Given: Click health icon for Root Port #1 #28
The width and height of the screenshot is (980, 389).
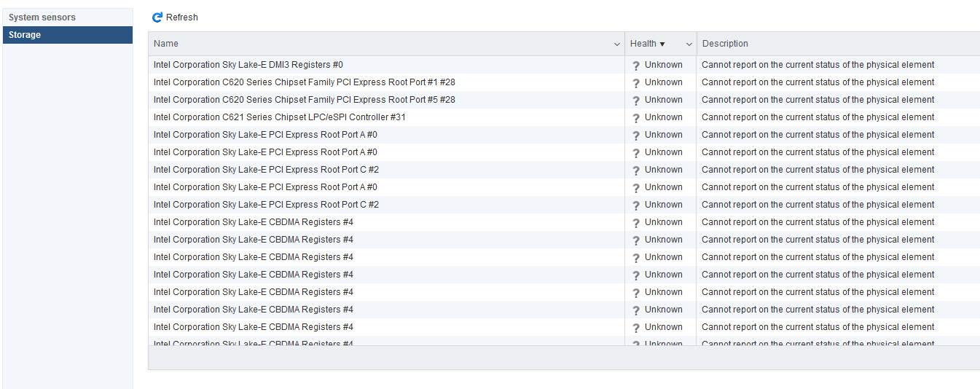Looking at the screenshot, I should point(635,83).
